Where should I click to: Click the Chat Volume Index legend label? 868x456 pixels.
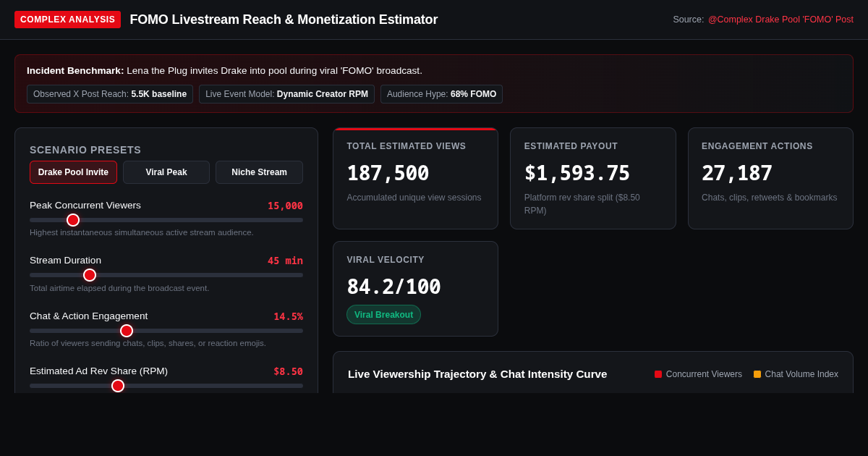point(801,374)
